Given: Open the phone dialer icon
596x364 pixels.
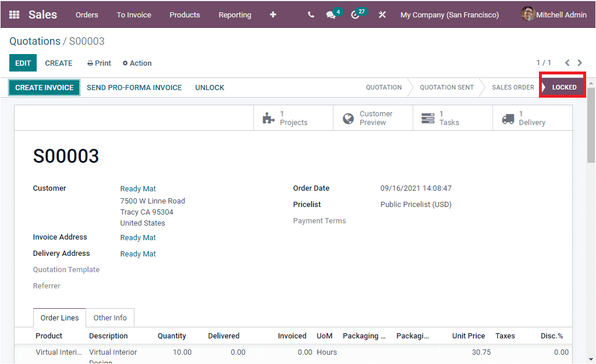Looking at the screenshot, I should click(311, 14).
